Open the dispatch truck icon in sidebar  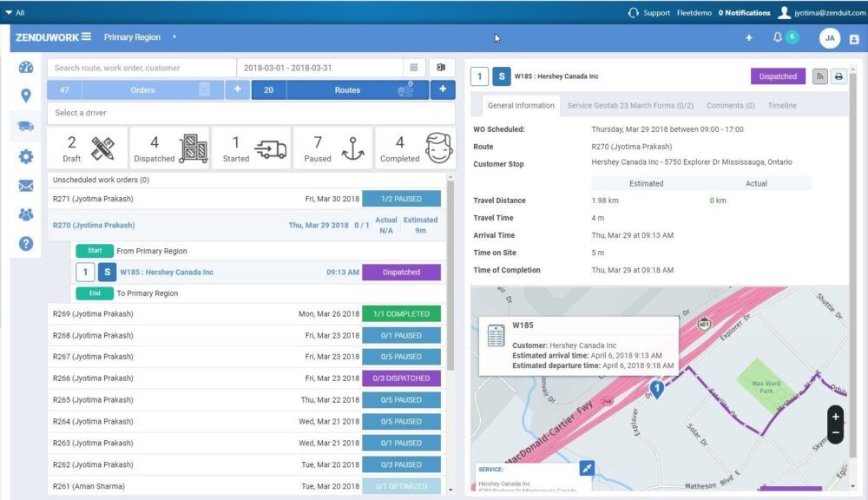(x=25, y=125)
